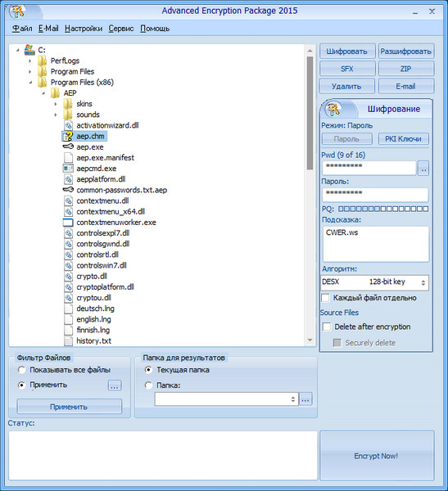Click the Подсказка hint text box

click(x=376, y=244)
